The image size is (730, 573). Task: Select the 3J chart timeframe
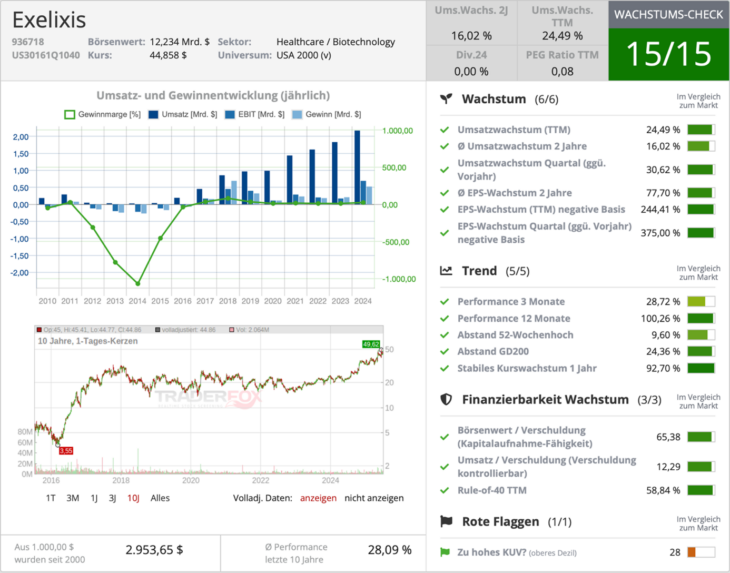112,498
